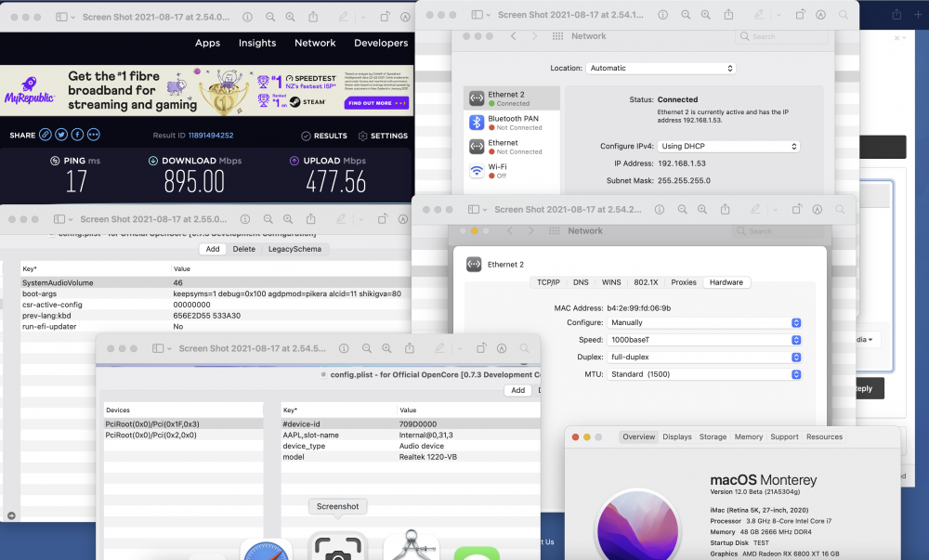This screenshot has height=560, width=929.
Task: Select the boot-args row
Action: click(216, 293)
